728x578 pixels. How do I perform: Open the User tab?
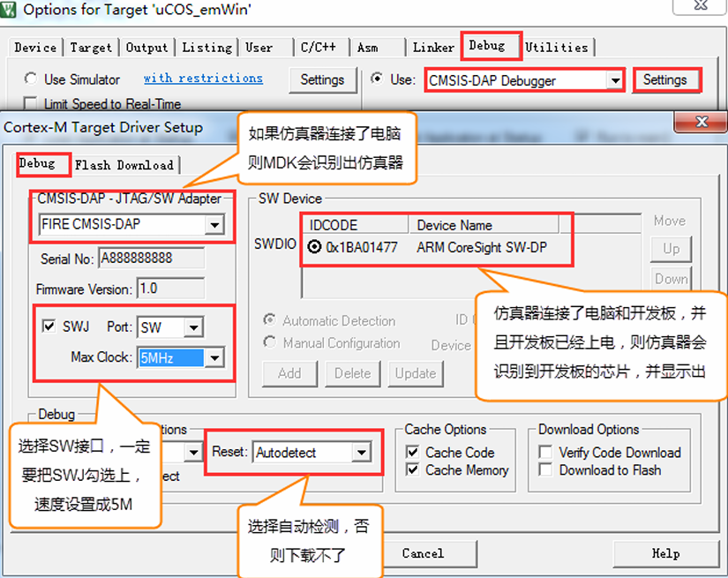pyautogui.click(x=266, y=48)
